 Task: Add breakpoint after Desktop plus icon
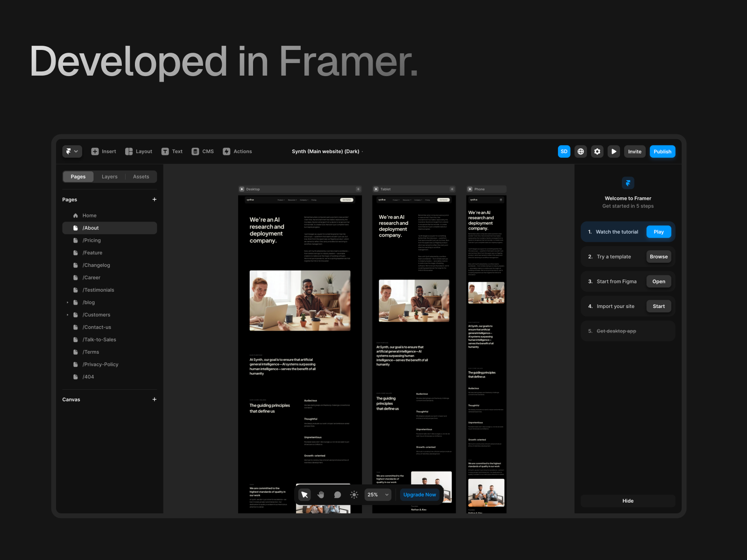359,189
